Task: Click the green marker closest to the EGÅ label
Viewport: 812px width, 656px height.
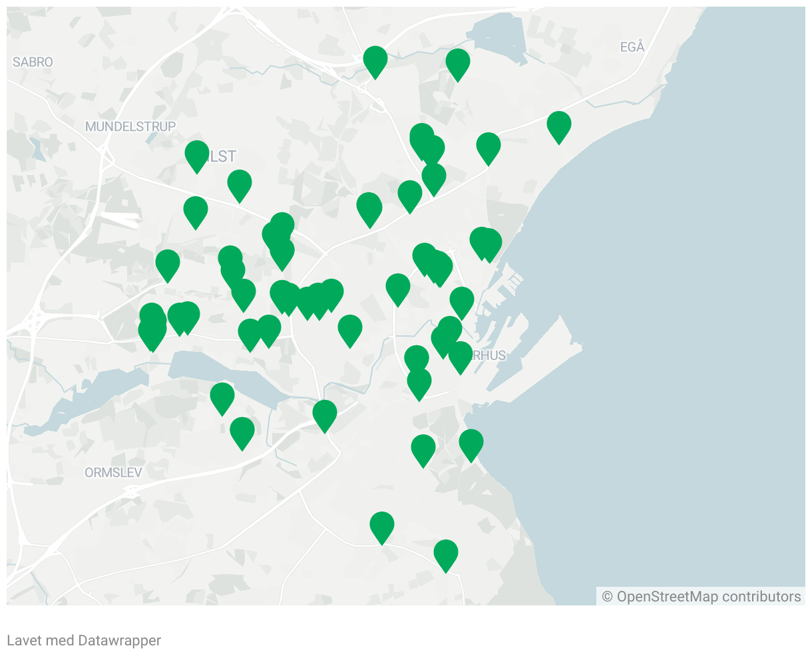Action: [559, 125]
